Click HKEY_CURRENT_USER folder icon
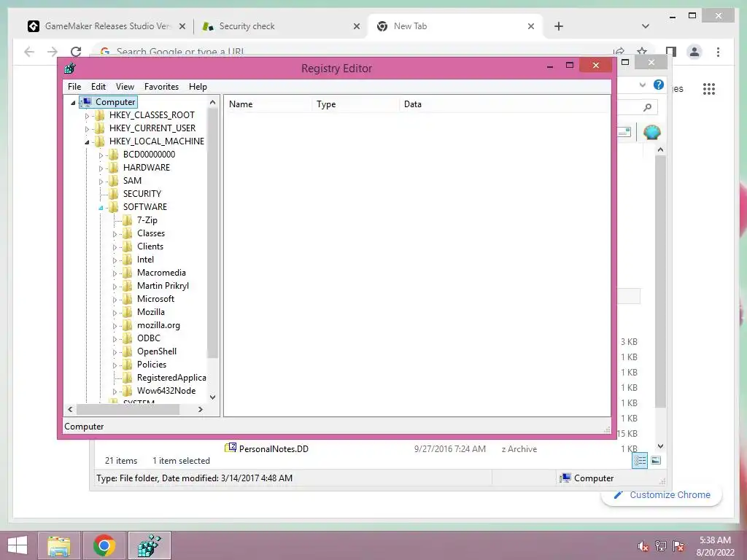This screenshot has width=747, height=560. (x=99, y=128)
